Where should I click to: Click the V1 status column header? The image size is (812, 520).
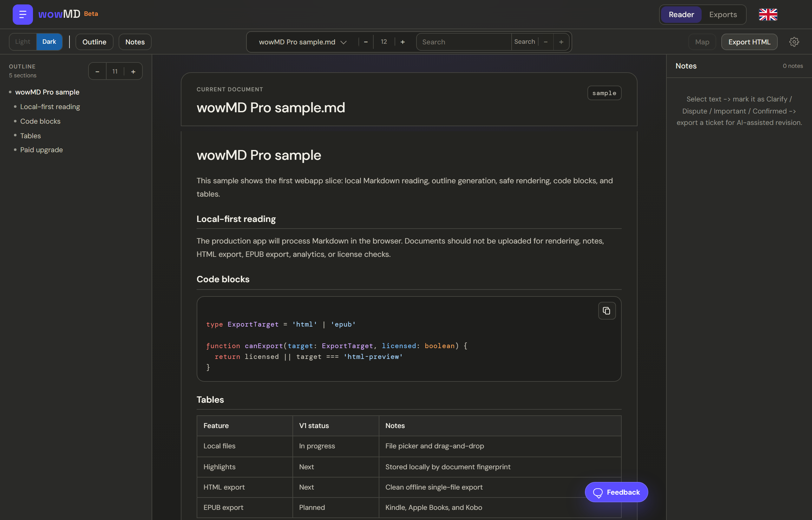click(x=336, y=426)
